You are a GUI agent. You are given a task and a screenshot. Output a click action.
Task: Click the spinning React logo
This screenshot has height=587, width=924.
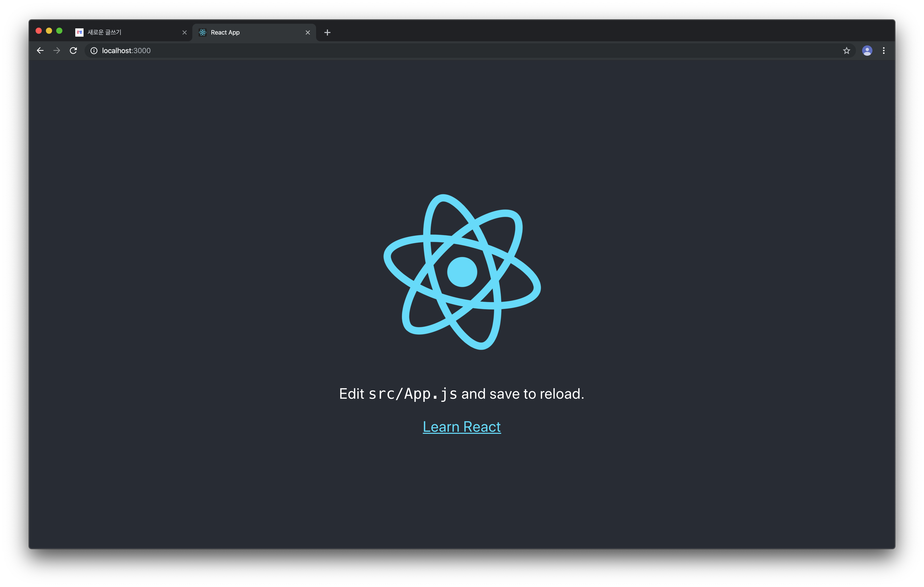tap(462, 272)
